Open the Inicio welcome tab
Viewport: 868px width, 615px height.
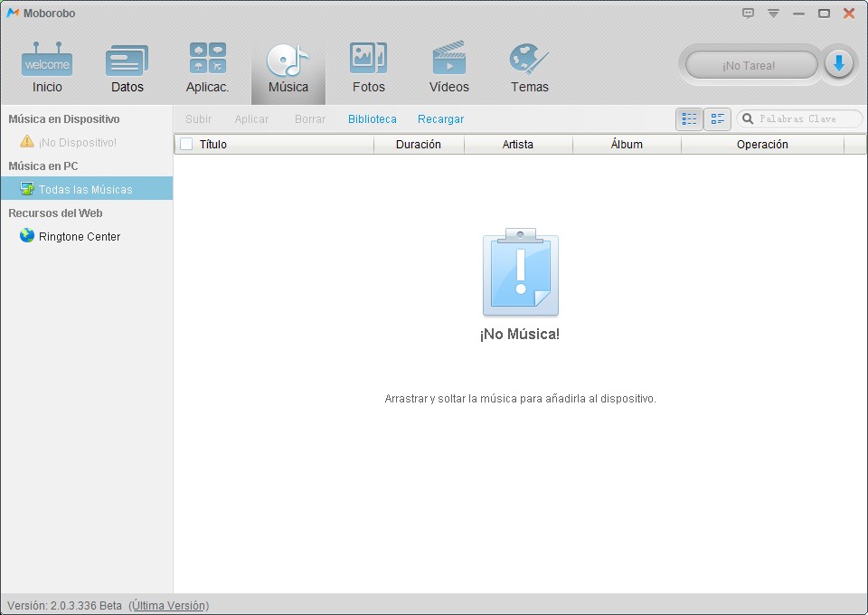(47, 68)
